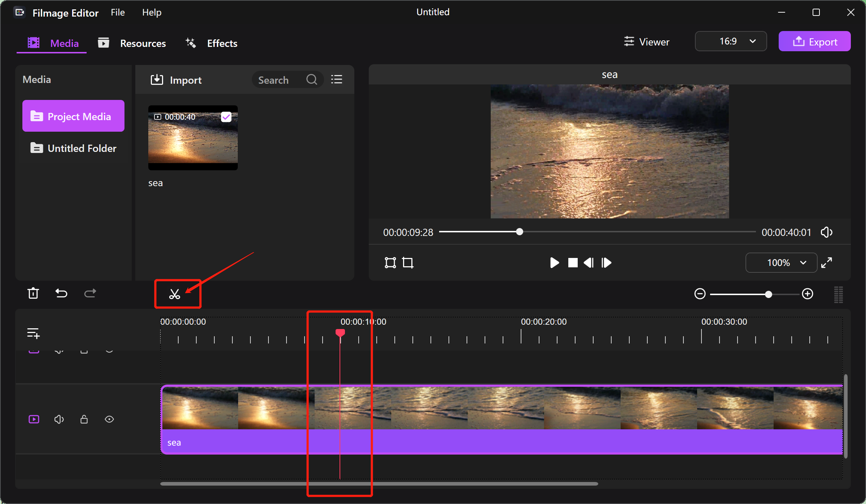Open the 16:9 aspect ratio dropdown
This screenshot has height=504, width=866.
pyautogui.click(x=731, y=41)
